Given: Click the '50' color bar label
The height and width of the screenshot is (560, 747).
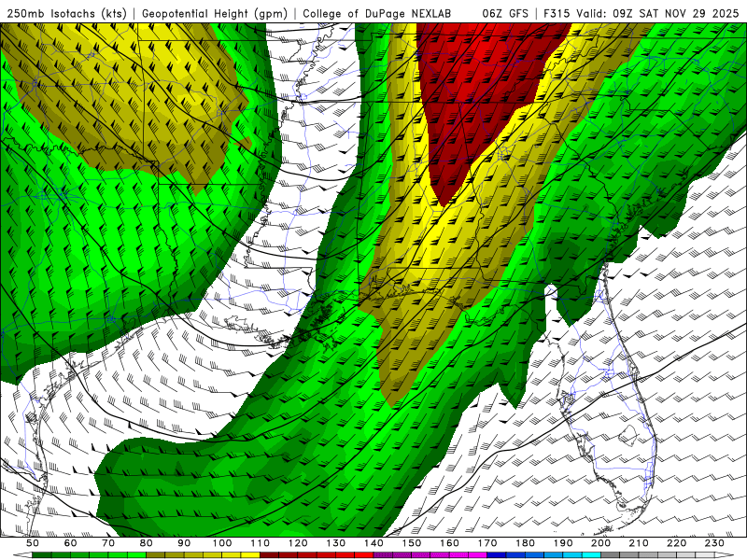Looking at the screenshot, I should click(x=33, y=543).
